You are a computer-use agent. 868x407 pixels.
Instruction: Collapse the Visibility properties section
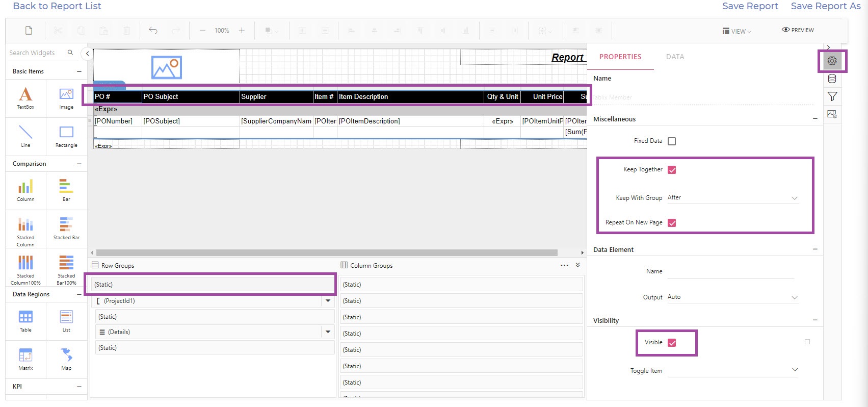[815, 320]
